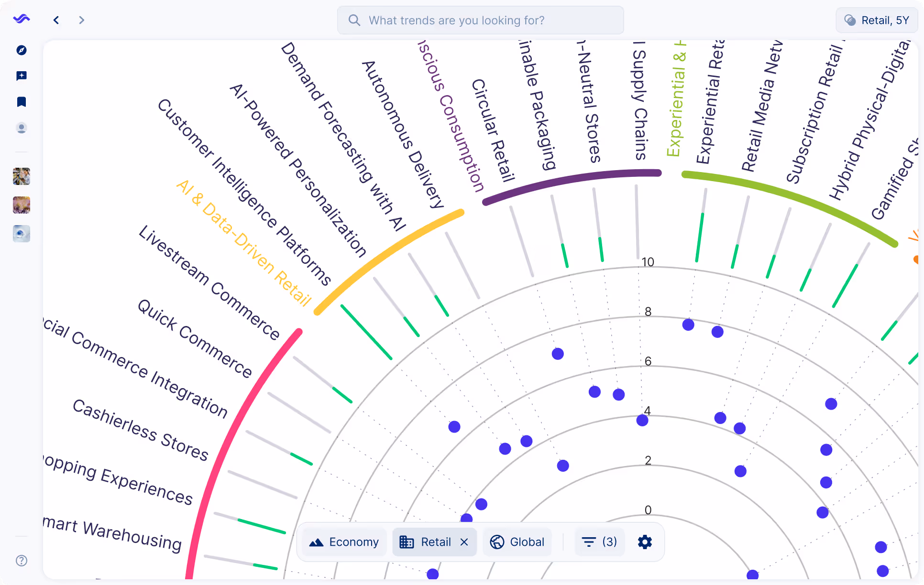
Task: Navigate back with the left chevron
Action: (56, 20)
